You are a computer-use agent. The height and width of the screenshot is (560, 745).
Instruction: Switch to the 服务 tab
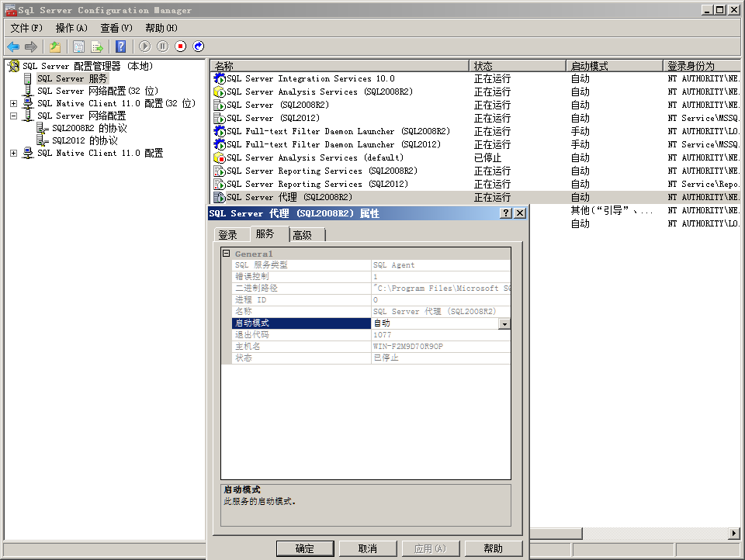tap(269, 233)
